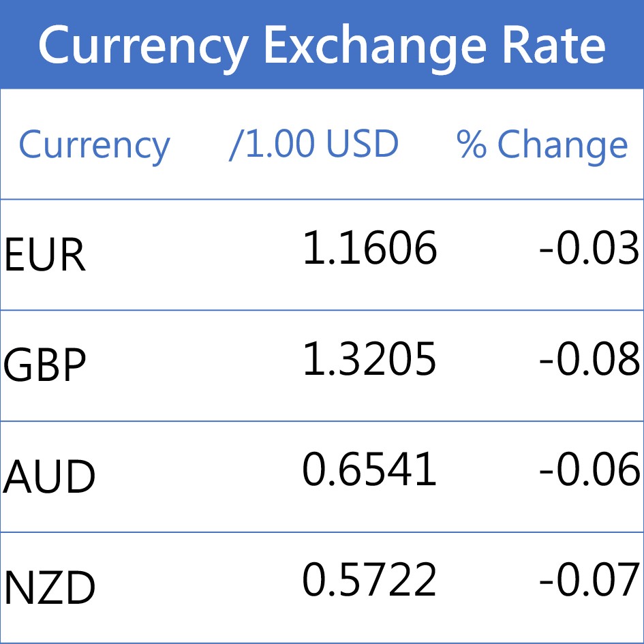Click the 0.5722 exchange rate value
Image resolution: width=644 pixels, height=644 pixels.
[x=369, y=581]
